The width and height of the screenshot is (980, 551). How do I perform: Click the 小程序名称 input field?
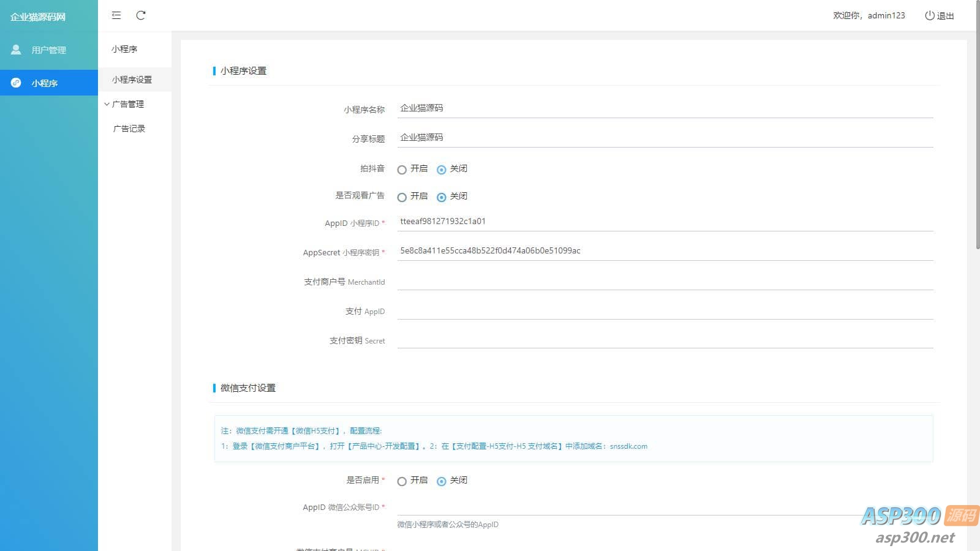[665, 108]
